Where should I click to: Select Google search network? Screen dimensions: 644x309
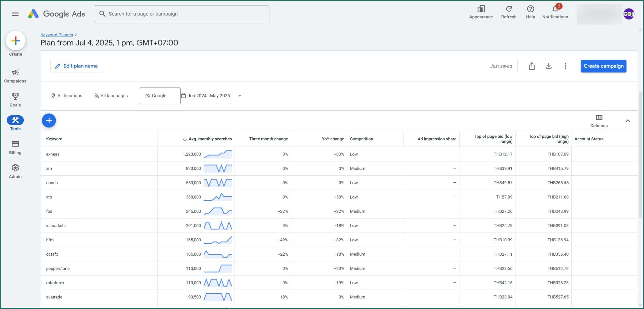point(159,96)
